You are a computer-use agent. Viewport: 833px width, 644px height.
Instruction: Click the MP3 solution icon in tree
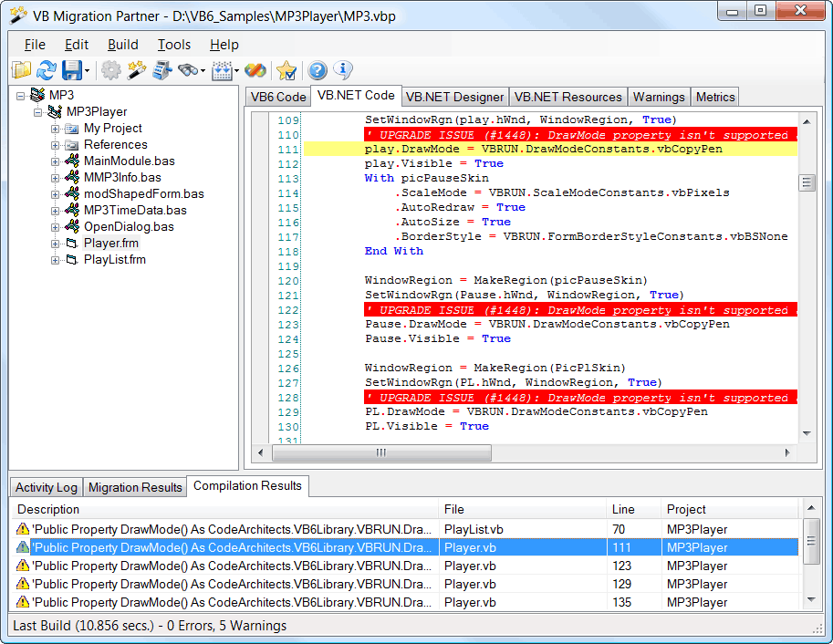point(37,95)
